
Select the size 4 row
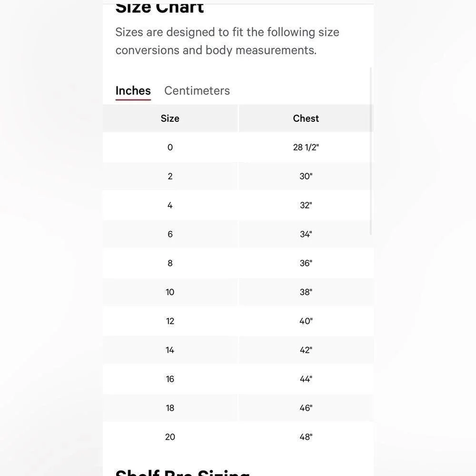pyautogui.click(x=238, y=205)
